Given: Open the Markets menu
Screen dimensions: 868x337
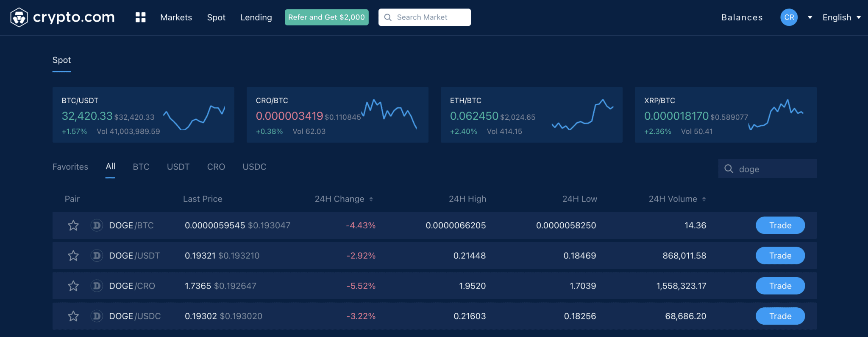Looking at the screenshot, I should tap(176, 17).
